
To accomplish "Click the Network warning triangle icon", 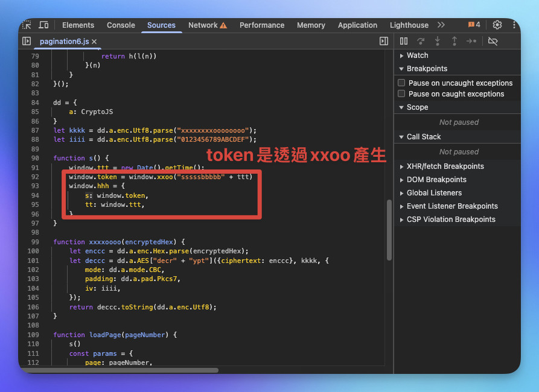I will click(223, 25).
